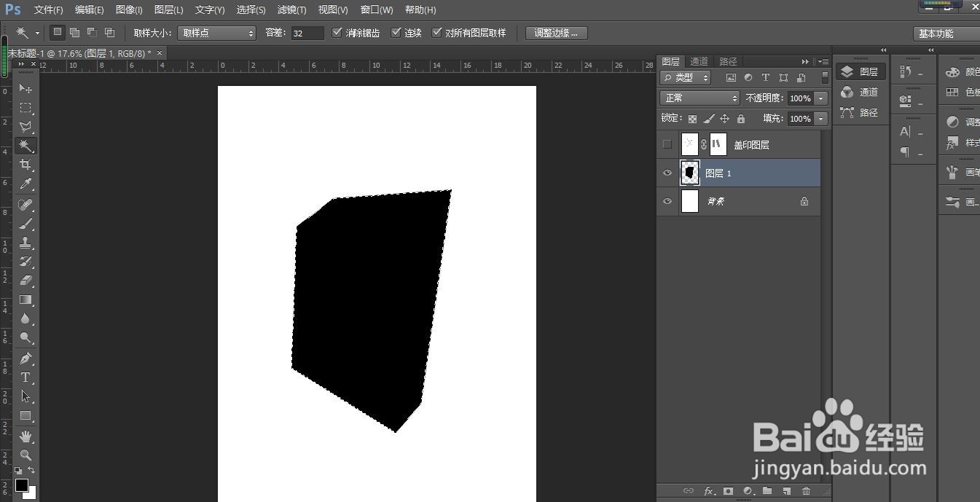The width and height of the screenshot is (980, 502).
Task: Select the Zoom tool
Action: coord(26,455)
